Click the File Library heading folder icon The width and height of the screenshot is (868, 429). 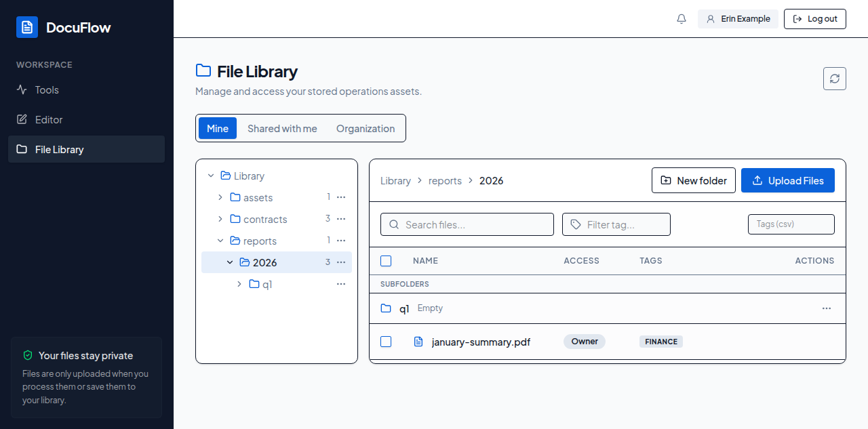pos(203,70)
